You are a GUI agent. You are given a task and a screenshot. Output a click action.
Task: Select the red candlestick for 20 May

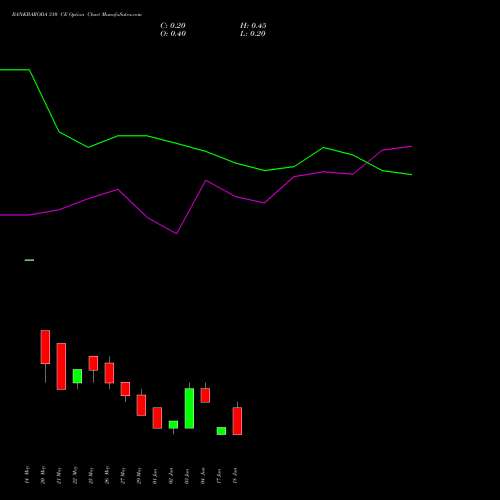[x=45, y=347]
